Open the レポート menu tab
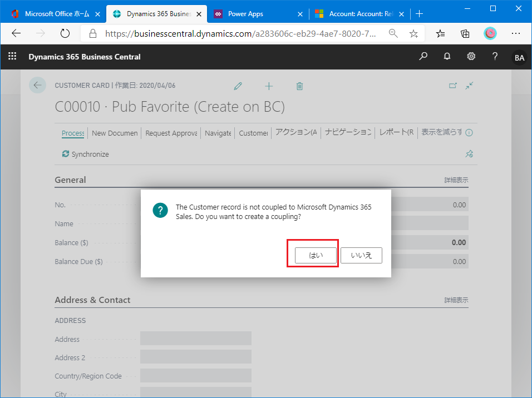The image size is (532, 398). [396, 132]
